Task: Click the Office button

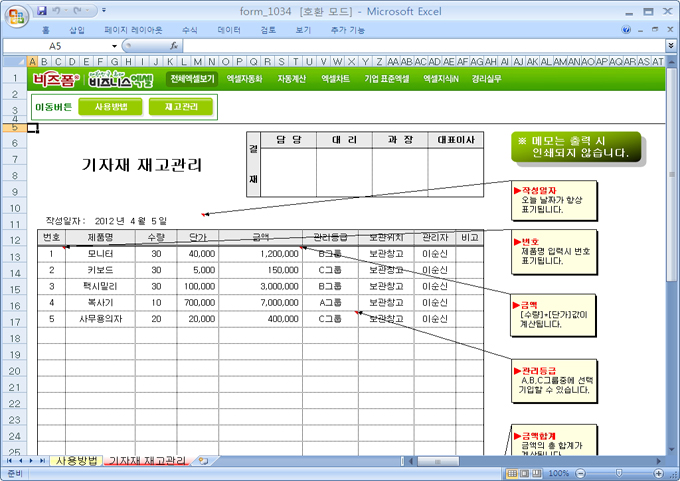Action: 16,15
